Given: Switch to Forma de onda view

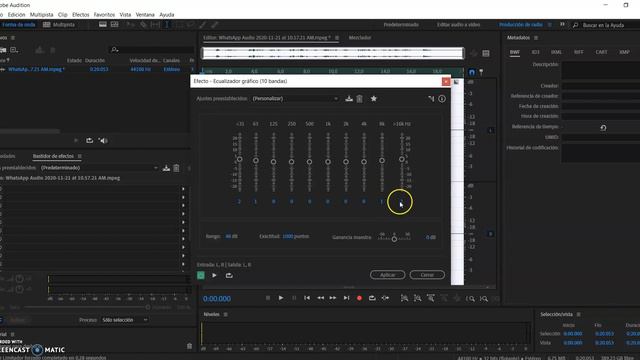Looking at the screenshot, I should (18, 25).
